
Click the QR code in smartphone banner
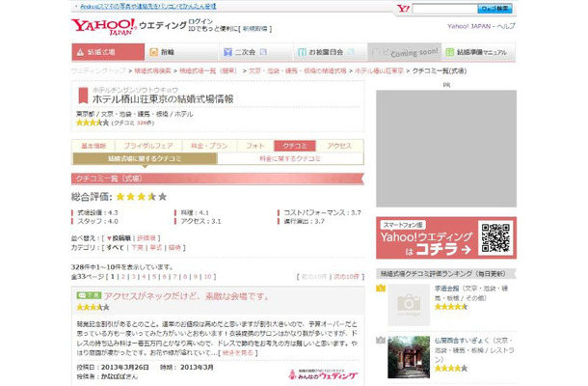point(495,237)
